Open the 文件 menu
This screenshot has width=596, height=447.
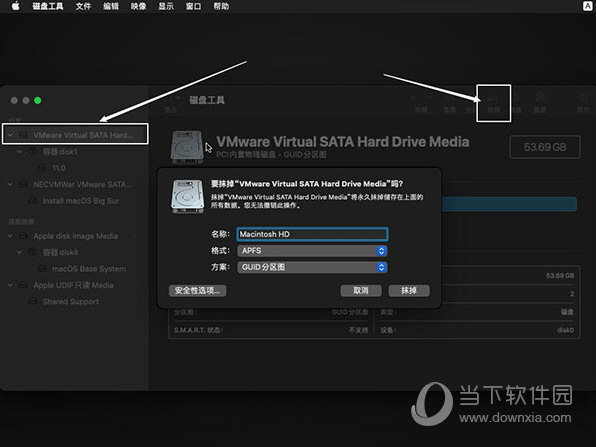[83, 6]
